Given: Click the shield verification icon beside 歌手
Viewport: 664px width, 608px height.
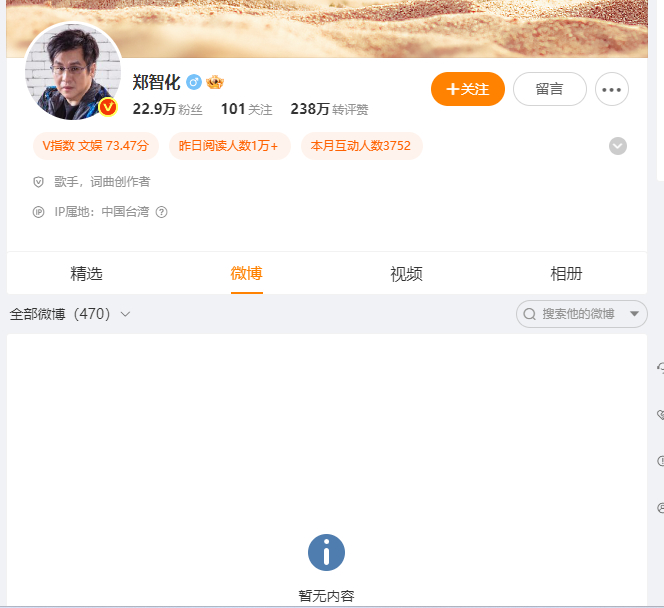Looking at the screenshot, I should pyautogui.click(x=39, y=182).
